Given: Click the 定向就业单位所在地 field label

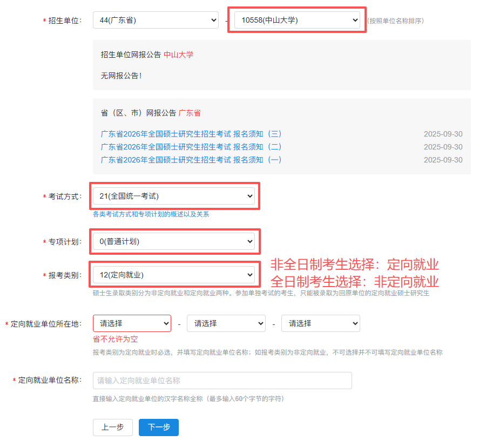Looking at the screenshot, I should (45, 324).
